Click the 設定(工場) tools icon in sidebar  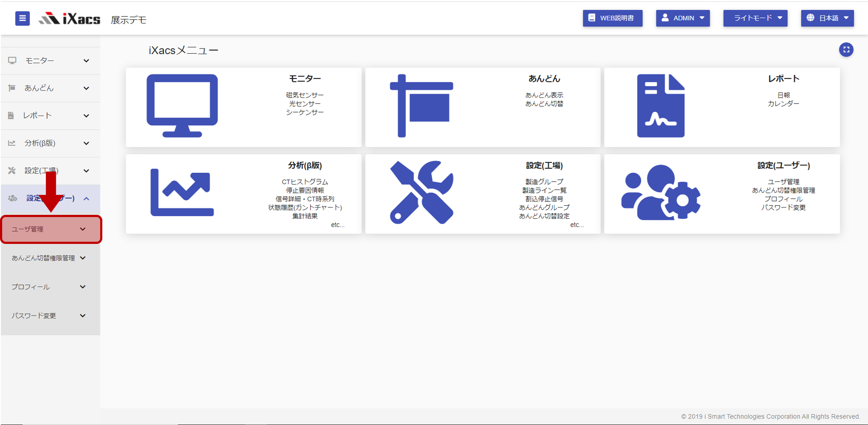tap(12, 171)
